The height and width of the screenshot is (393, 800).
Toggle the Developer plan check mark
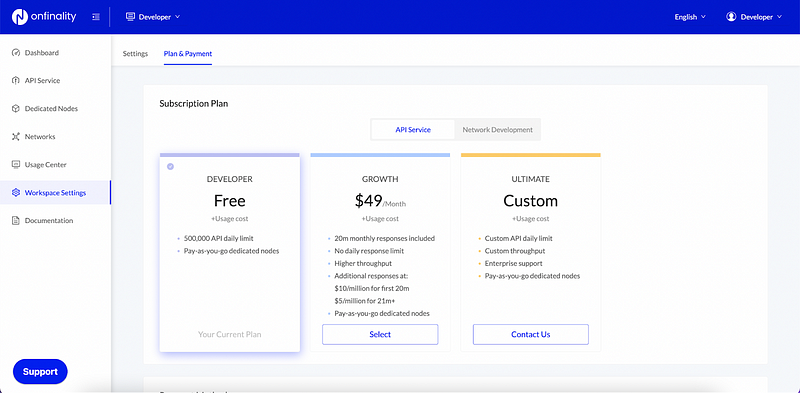(170, 166)
